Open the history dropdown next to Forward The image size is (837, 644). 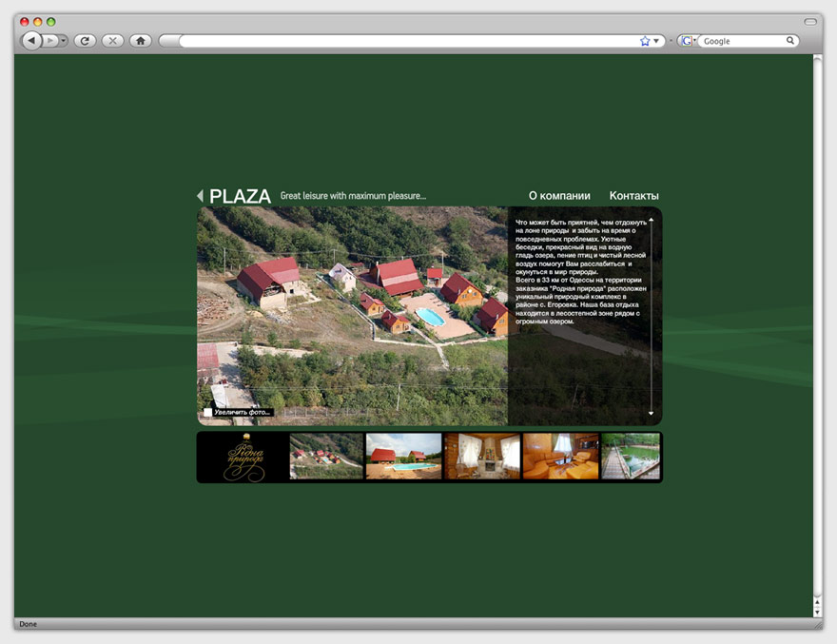(64, 41)
